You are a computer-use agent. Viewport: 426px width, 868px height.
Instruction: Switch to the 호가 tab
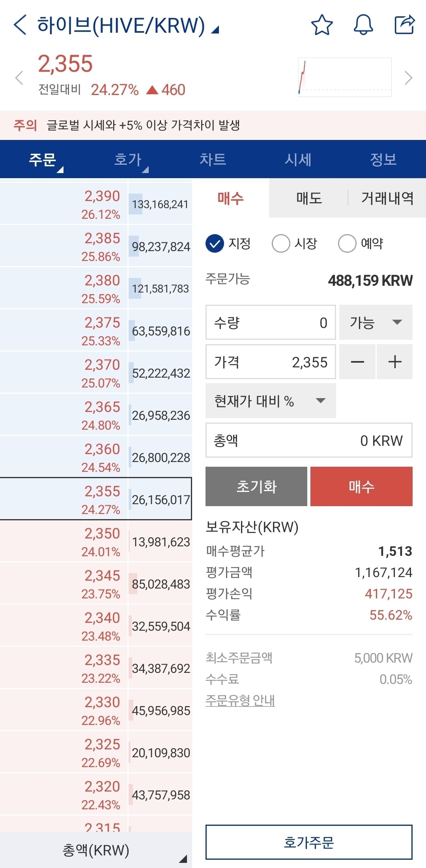click(128, 160)
